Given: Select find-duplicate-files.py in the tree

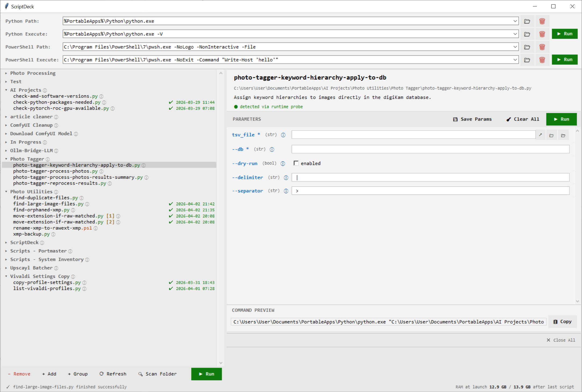Looking at the screenshot, I should tap(45, 198).
